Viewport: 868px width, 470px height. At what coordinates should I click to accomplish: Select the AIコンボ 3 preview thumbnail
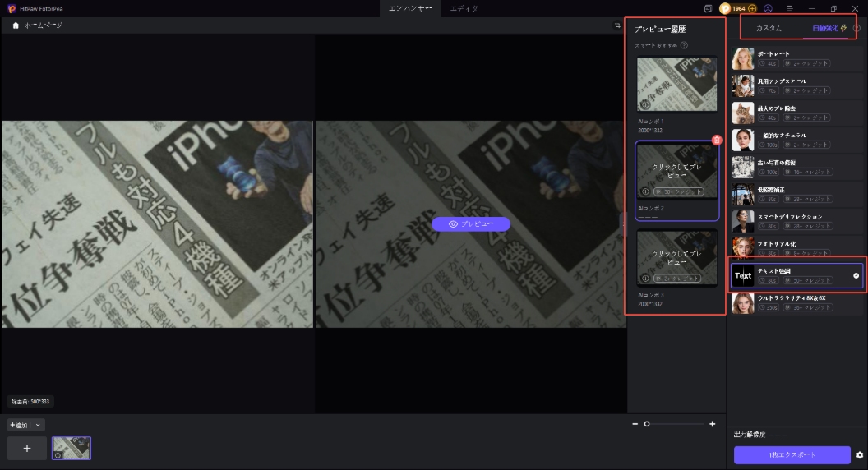click(676, 258)
